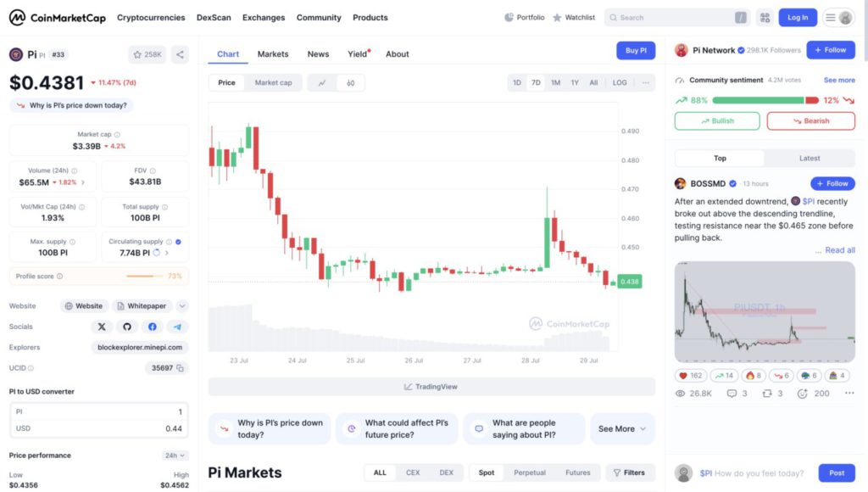Open Pi's Telegram social link
868x492 pixels.
click(x=177, y=327)
